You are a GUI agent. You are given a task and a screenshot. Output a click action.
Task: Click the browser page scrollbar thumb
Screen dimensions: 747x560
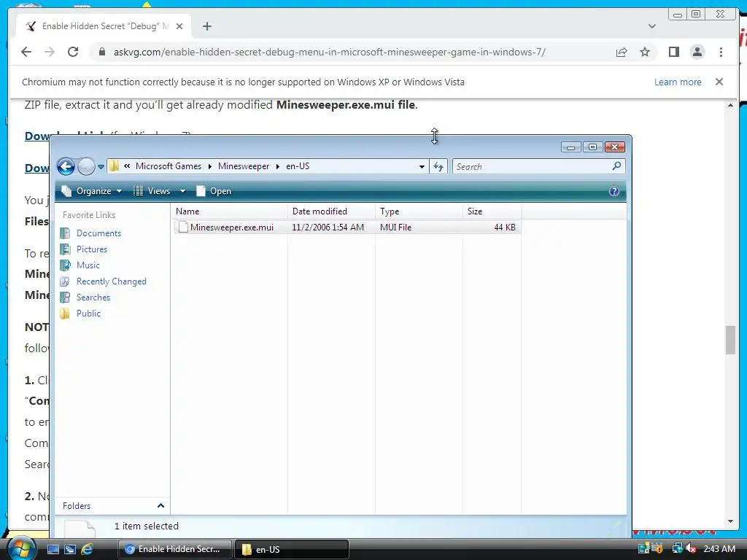tap(730, 340)
